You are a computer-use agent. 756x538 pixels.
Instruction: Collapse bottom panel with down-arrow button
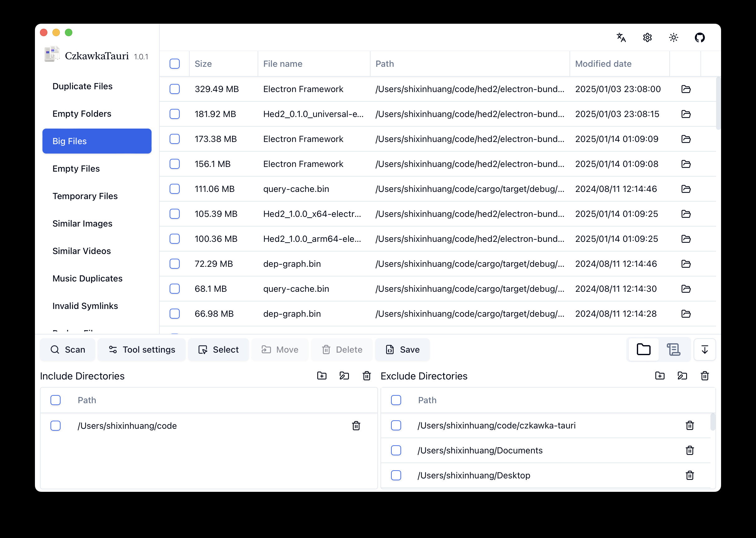705,350
